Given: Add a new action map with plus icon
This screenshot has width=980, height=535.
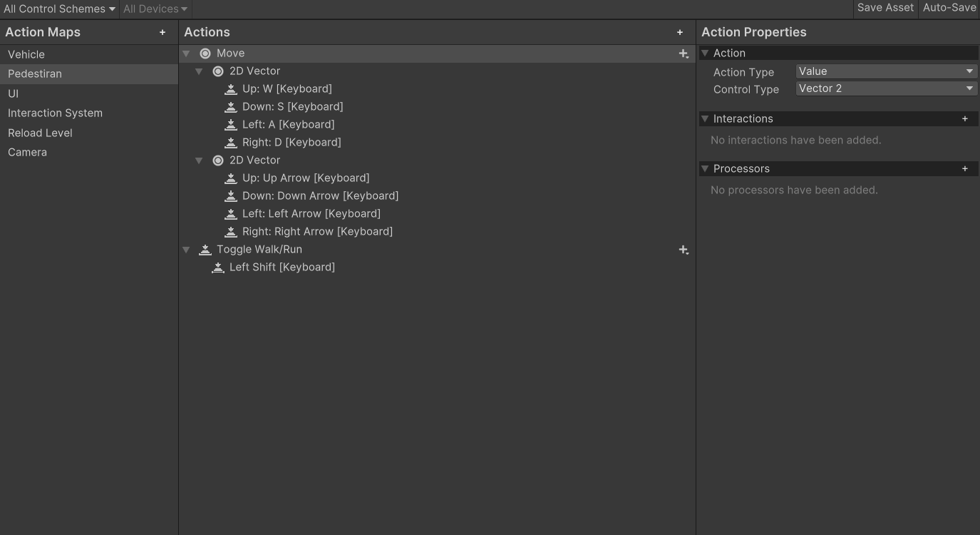Looking at the screenshot, I should (x=163, y=32).
